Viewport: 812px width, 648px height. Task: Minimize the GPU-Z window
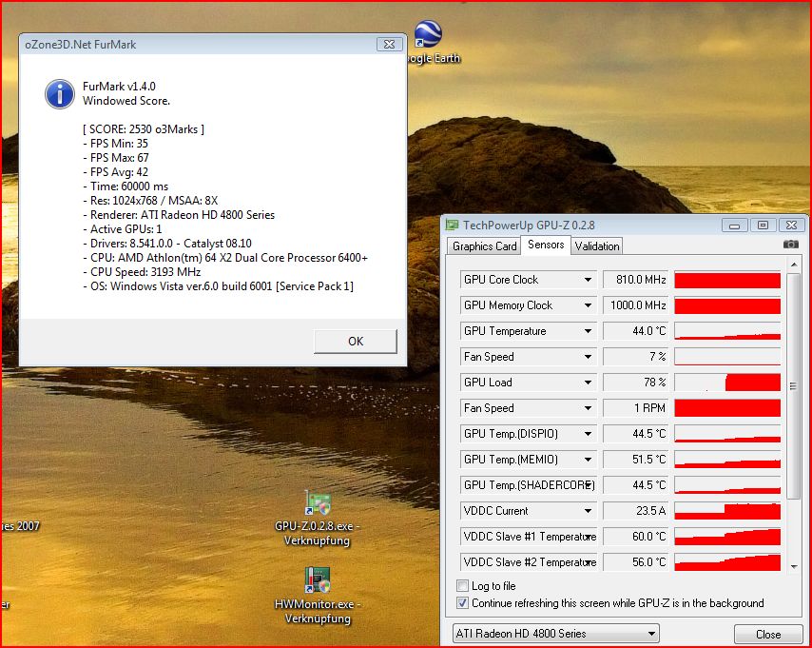pyautogui.click(x=734, y=226)
